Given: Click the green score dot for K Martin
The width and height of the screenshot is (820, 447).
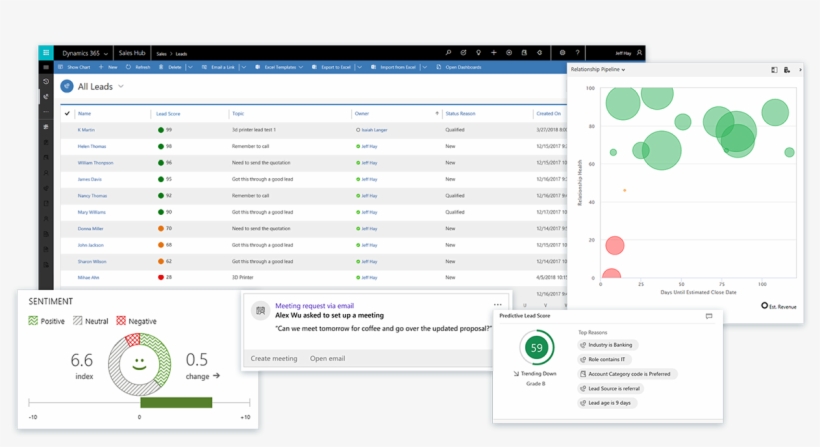Looking at the screenshot, I should [161, 130].
